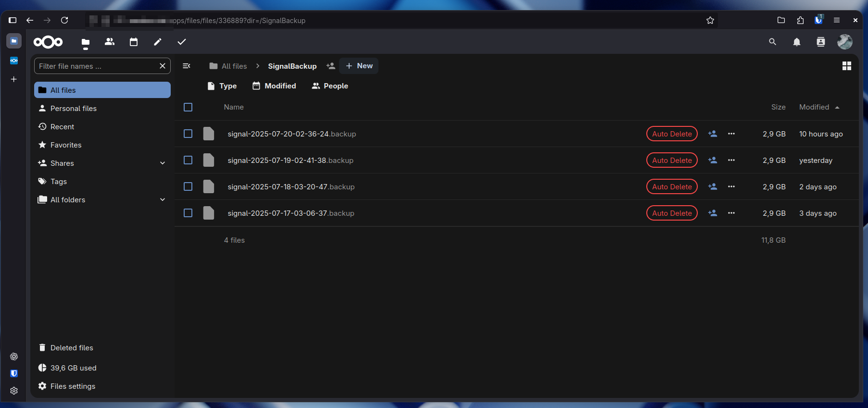Share signal-2025-07-18-03-20-47.backup

tap(713, 186)
